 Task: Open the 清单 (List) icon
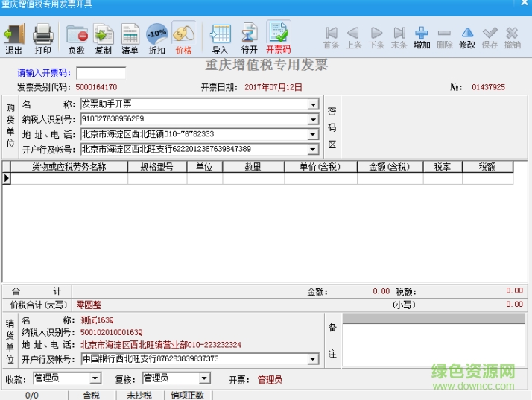click(x=130, y=37)
